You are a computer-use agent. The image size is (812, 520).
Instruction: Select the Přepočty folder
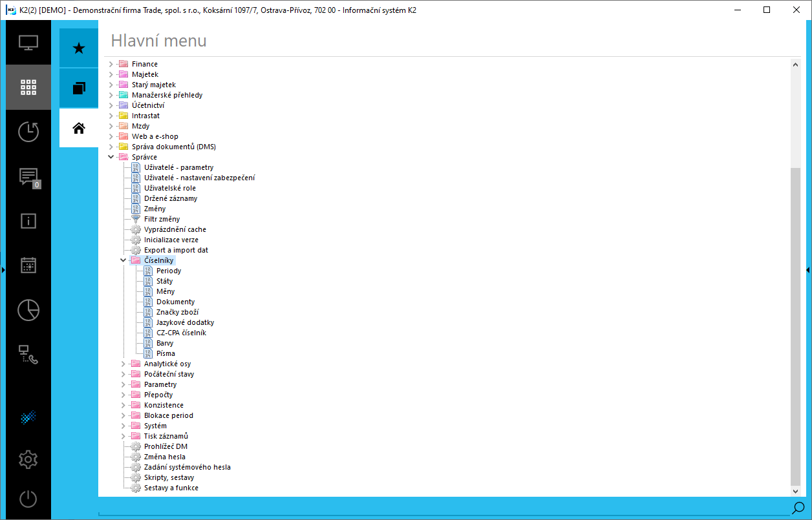[158, 395]
